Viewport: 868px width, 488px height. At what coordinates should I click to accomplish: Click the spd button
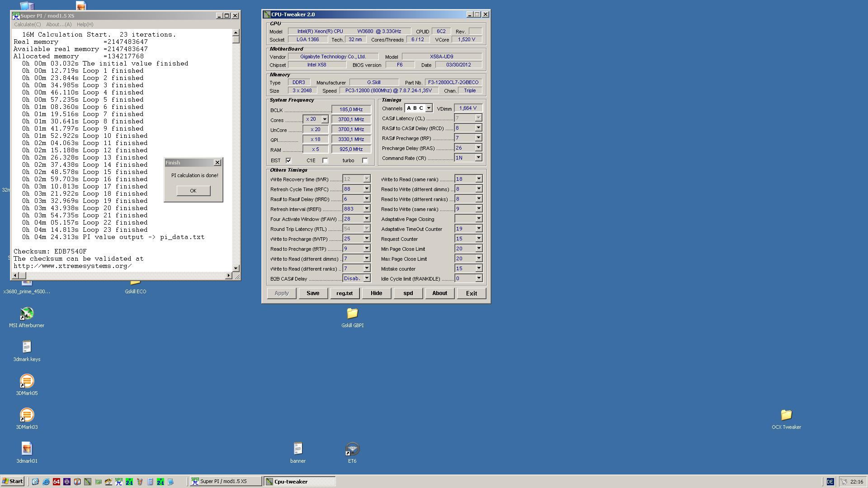(408, 293)
